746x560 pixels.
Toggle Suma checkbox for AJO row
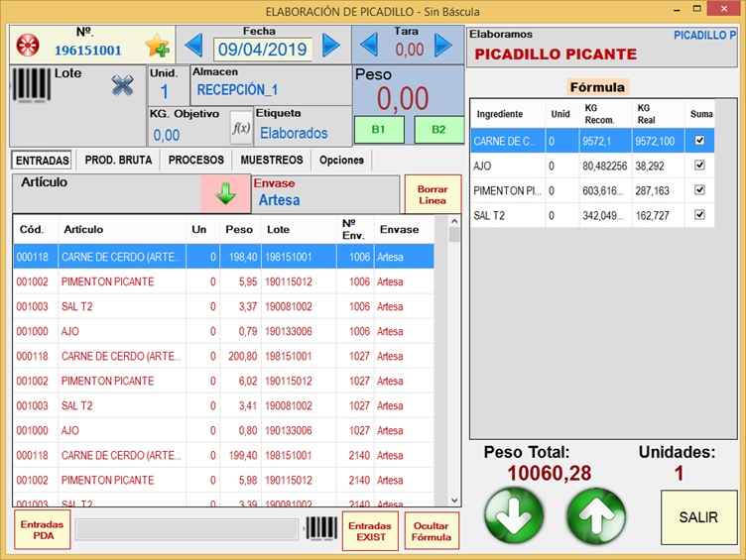click(700, 166)
